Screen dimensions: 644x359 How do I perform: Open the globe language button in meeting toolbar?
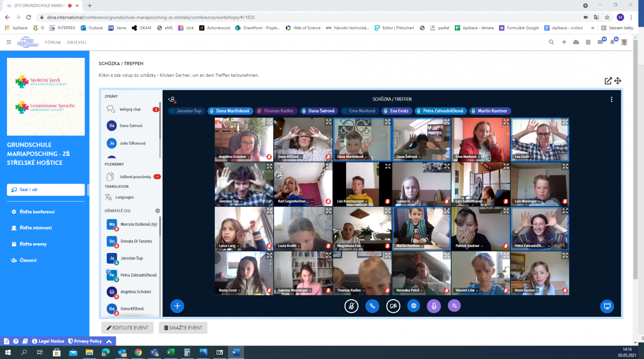(414, 306)
